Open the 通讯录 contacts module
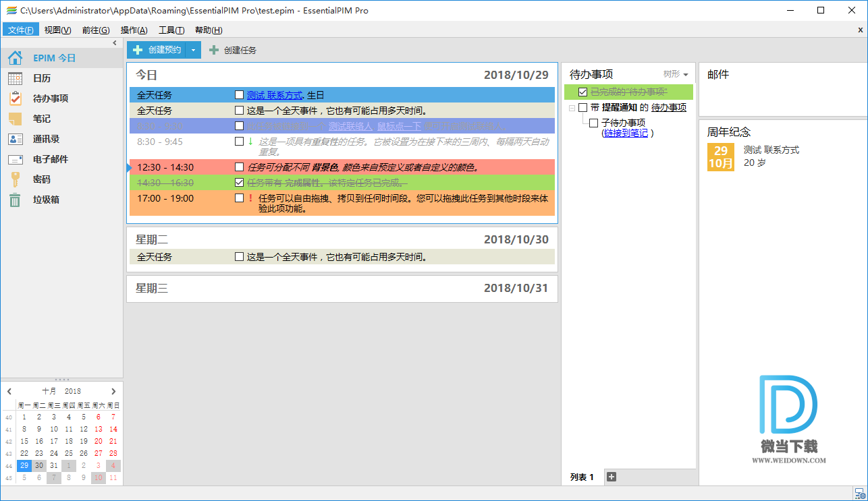Image resolution: width=868 pixels, height=501 pixels. (x=61, y=139)
